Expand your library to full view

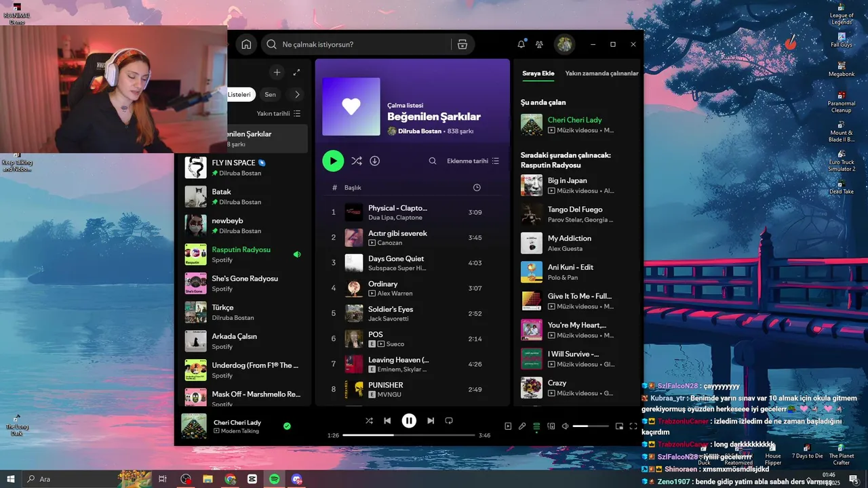pyautogui.click(x=296, y=72)
